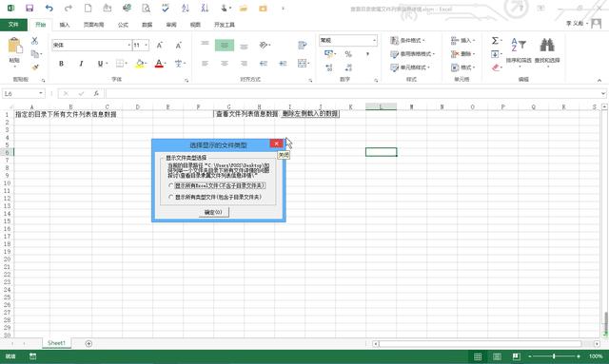
Task: Click the large Paste clipboard icon
Action: pyautogui.click(x=15, y=46)
